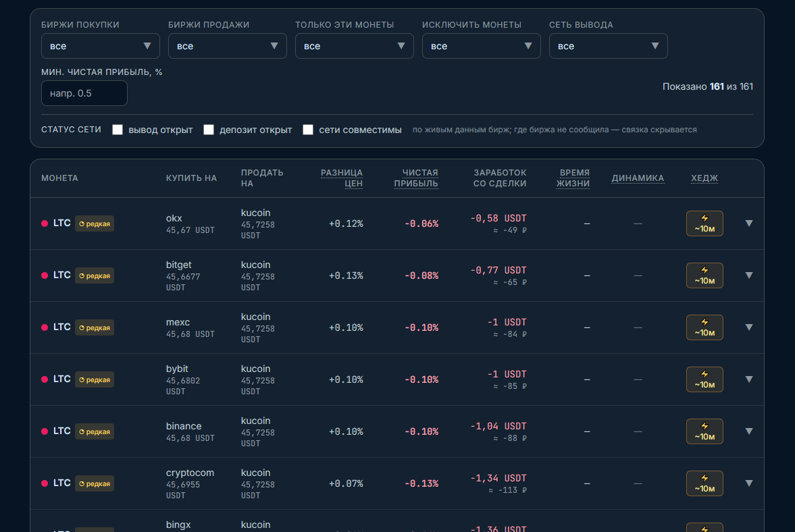Click hedge lightning button in bitget row
This screenshot has height=532, width=795.
coord(704,275)
